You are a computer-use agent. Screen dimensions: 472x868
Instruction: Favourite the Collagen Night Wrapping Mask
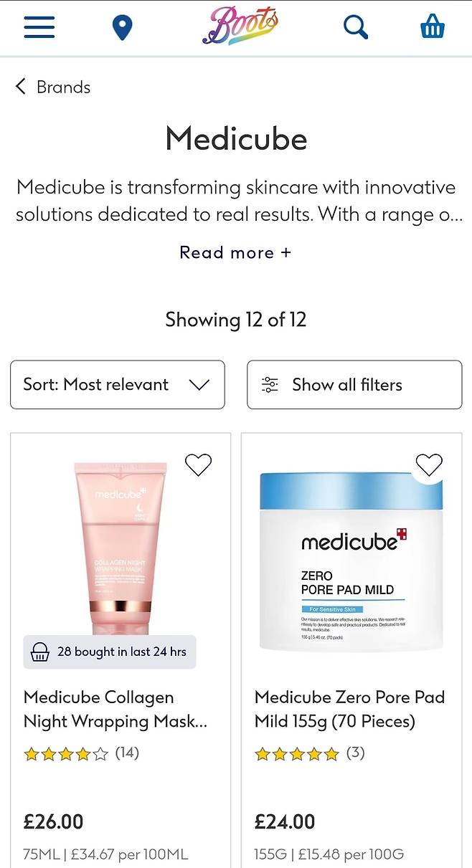coord(199,465)
